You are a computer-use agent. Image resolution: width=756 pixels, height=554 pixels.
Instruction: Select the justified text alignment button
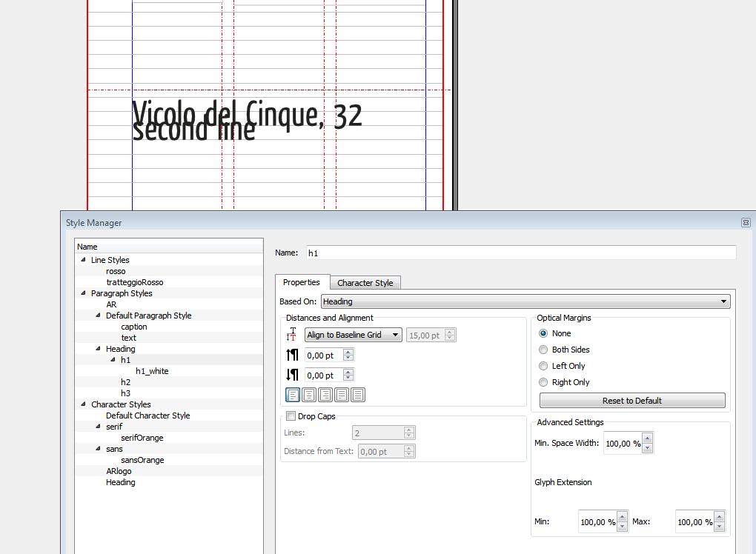pyautogui.click(x=342, y=395)
